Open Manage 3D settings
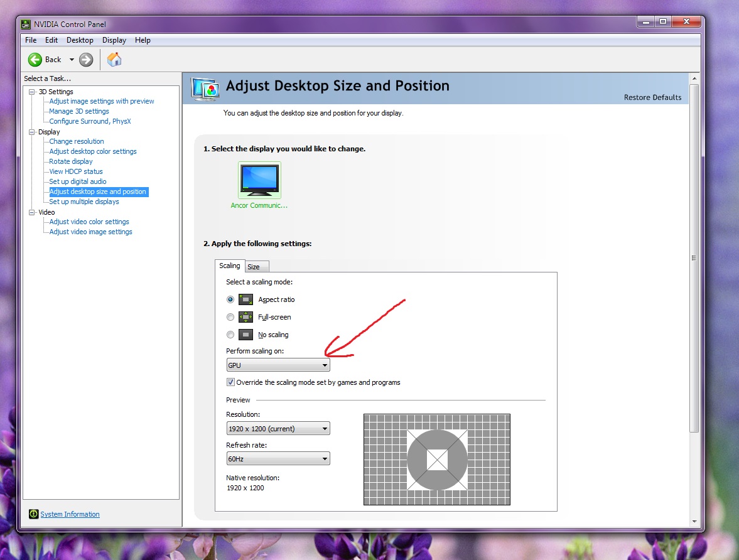This screenshot has height=560, width=739. [79, 111]
